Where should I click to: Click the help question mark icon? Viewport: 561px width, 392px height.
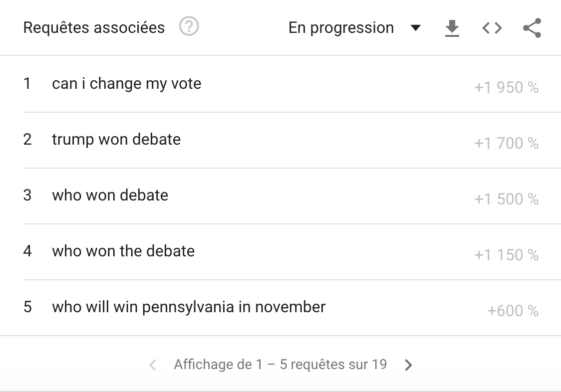coord(189,27)
